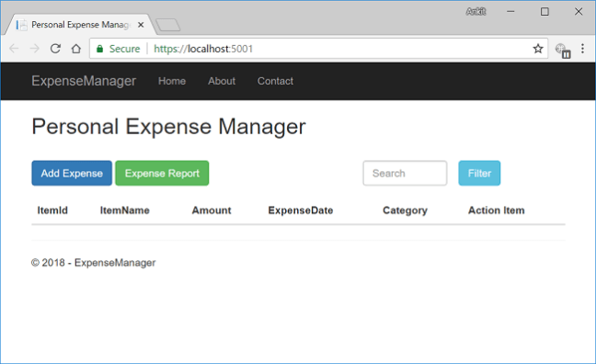596x364 pixels.
Task: Click the forward navigation arrow
Action: coord(35,49)
